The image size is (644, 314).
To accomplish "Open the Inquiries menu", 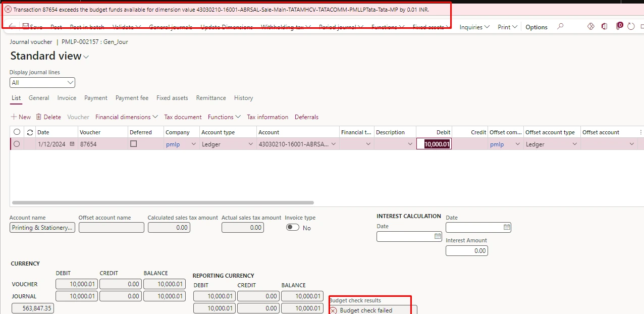I will (x=474, y=27).
